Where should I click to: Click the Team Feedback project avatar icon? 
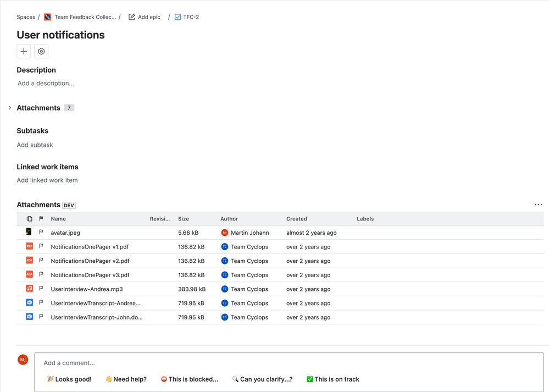[x=48, y=17]
